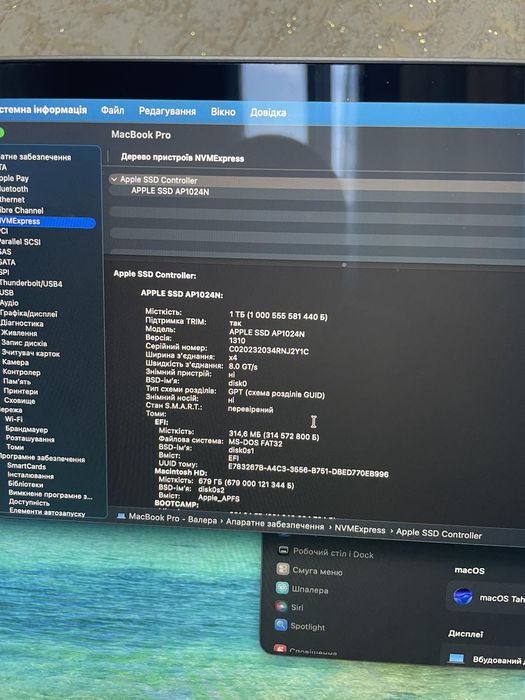Select SATA in the sidebar
525x700 pixels.
pyautogui.click(x=8, y=262)
